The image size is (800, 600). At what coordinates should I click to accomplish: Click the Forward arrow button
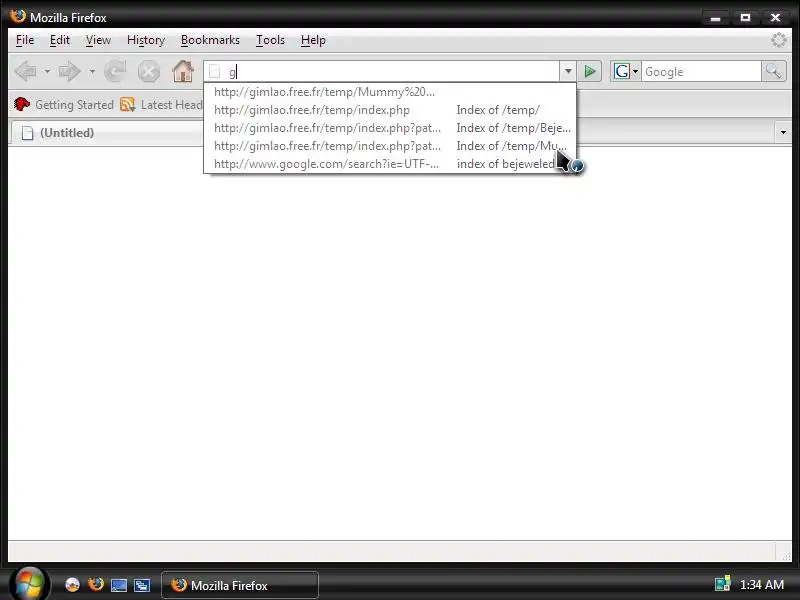click(70, 71)
